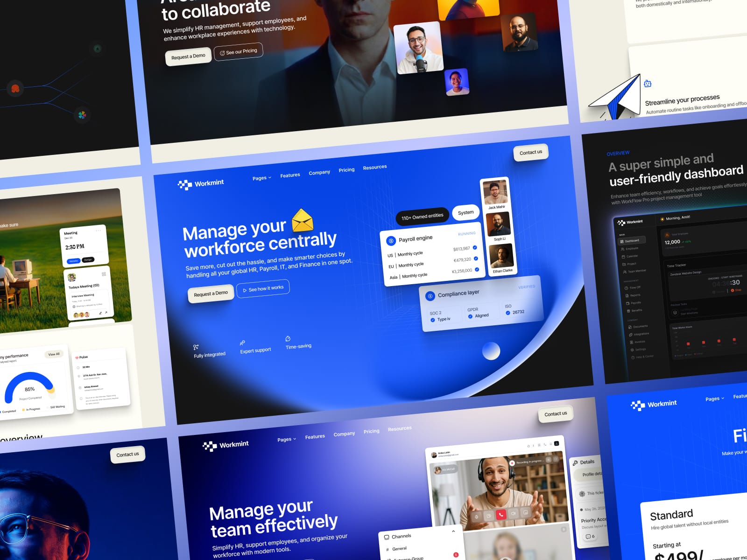Image resolution: width=747 pixels, height=560 pixels.
Task: Click Request a Demo beside 'See how it works'
Action: pos(211,294)
